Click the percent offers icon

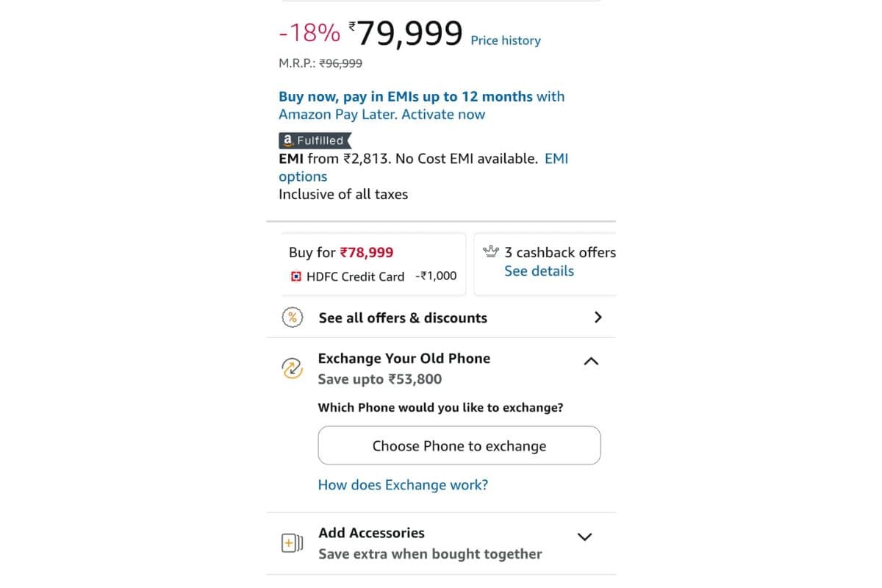[293, 318]
